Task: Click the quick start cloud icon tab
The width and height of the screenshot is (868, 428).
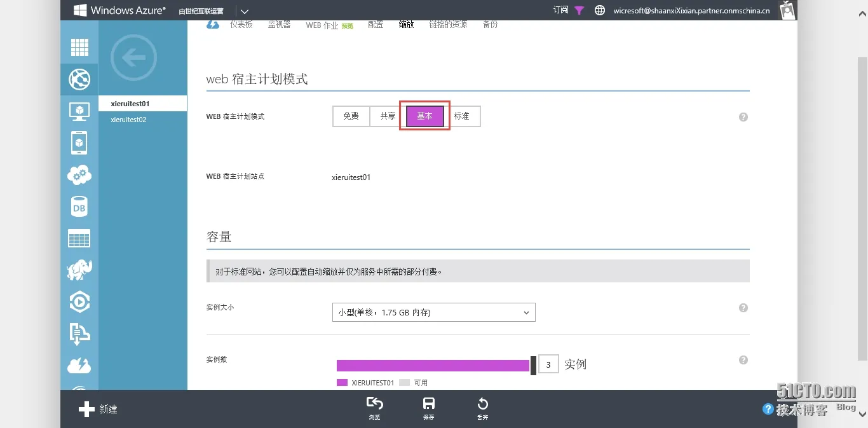Action: click(213, 24)
